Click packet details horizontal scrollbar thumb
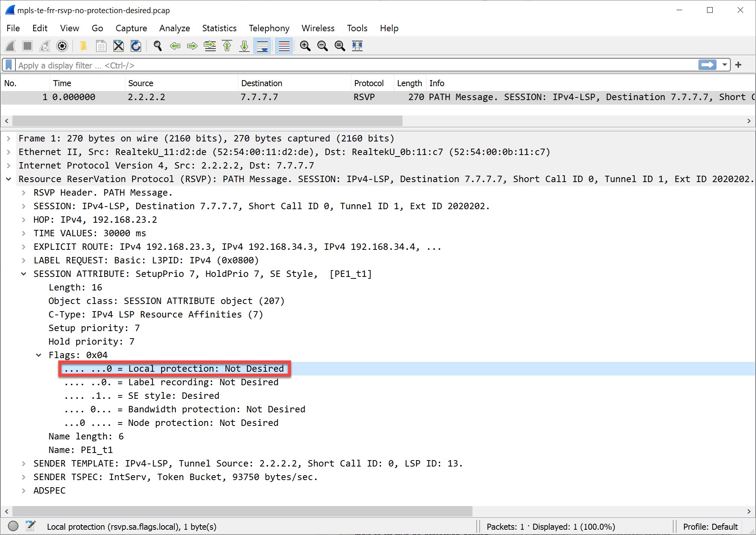Screen dimensions: 756x535 pos(242,511)
